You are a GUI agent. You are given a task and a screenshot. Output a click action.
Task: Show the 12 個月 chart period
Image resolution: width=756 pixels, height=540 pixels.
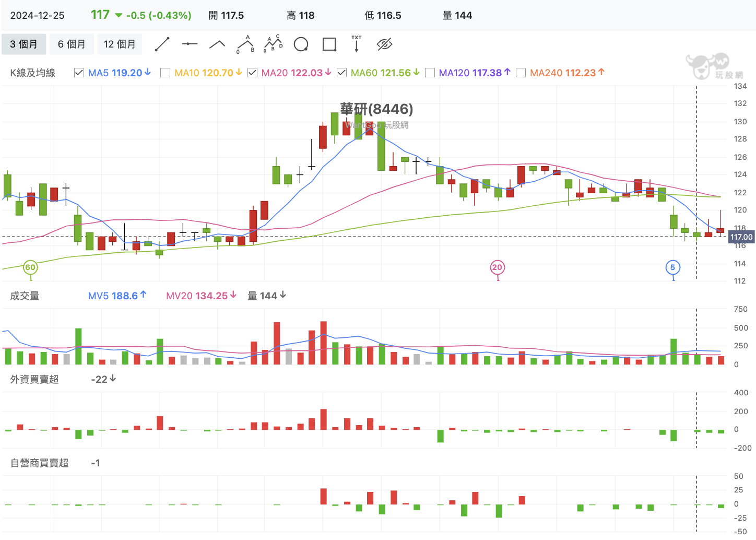point(120,44)
